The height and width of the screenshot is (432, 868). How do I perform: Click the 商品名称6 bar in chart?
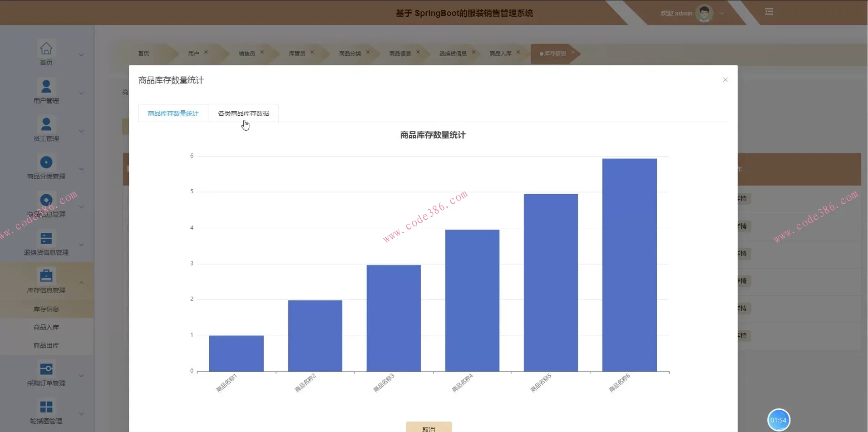tap(629, 265)
